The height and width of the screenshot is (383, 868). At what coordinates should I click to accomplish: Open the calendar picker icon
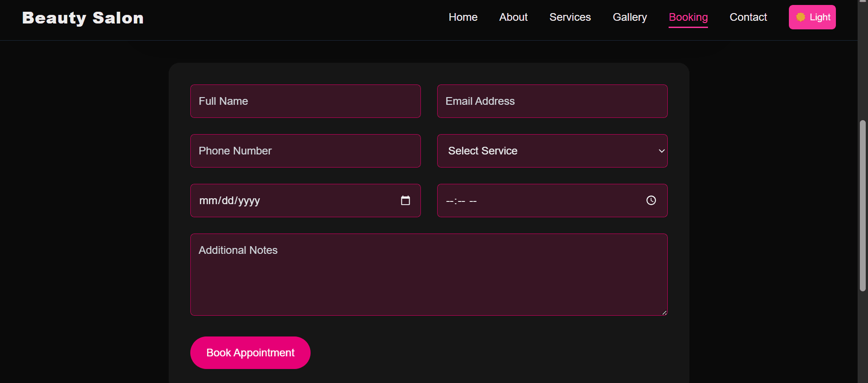click(405, 201)
